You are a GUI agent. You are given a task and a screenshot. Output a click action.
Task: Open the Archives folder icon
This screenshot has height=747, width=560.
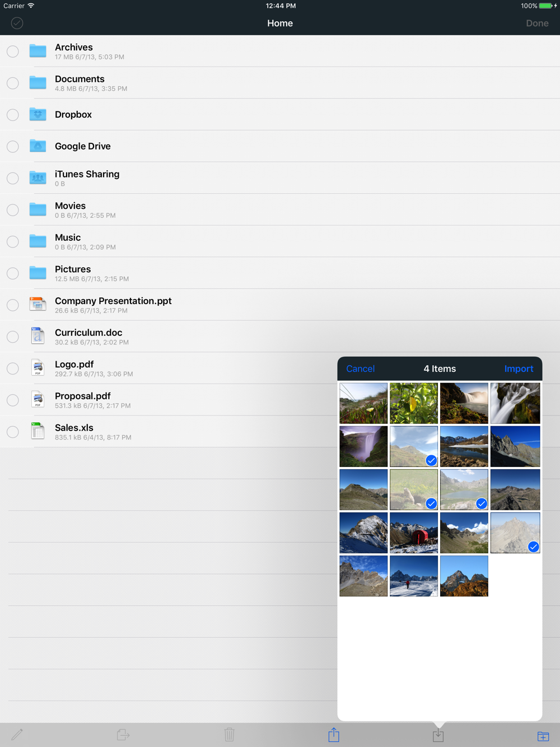(x=38, y=51)
